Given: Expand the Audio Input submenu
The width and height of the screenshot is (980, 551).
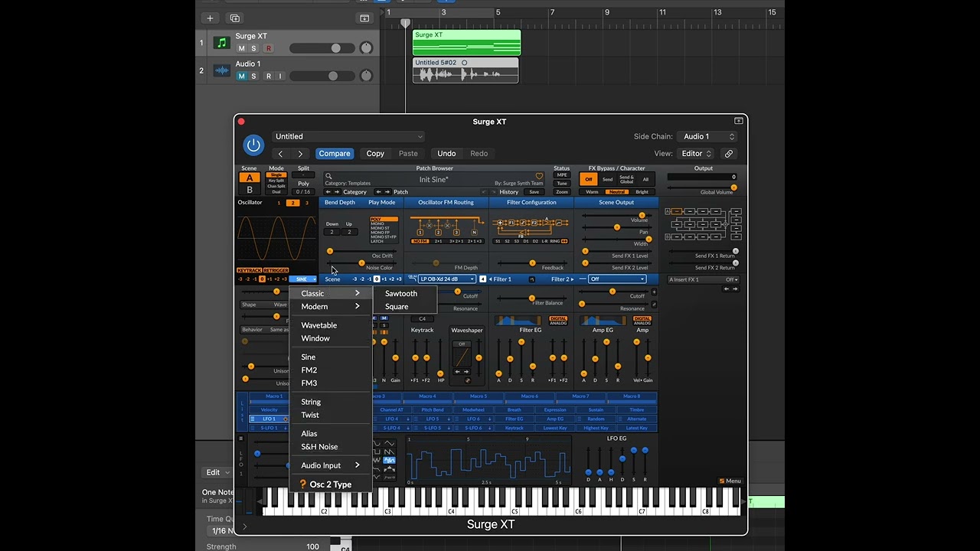Looking at the screenshot, I should (331, 465).
